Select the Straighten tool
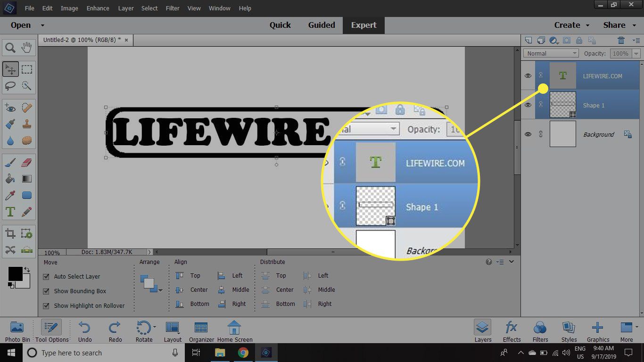The image size is (644, 362). coord(27,250)
